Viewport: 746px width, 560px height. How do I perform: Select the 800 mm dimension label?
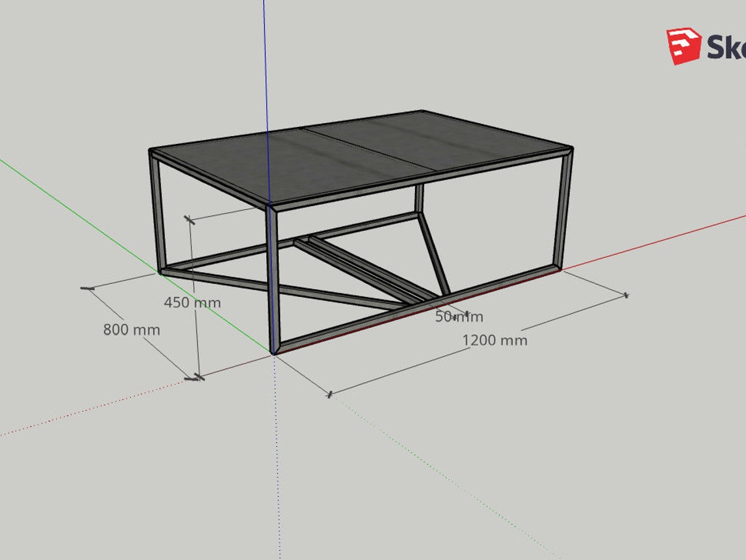pyautogui.click(x=132, y=330)
